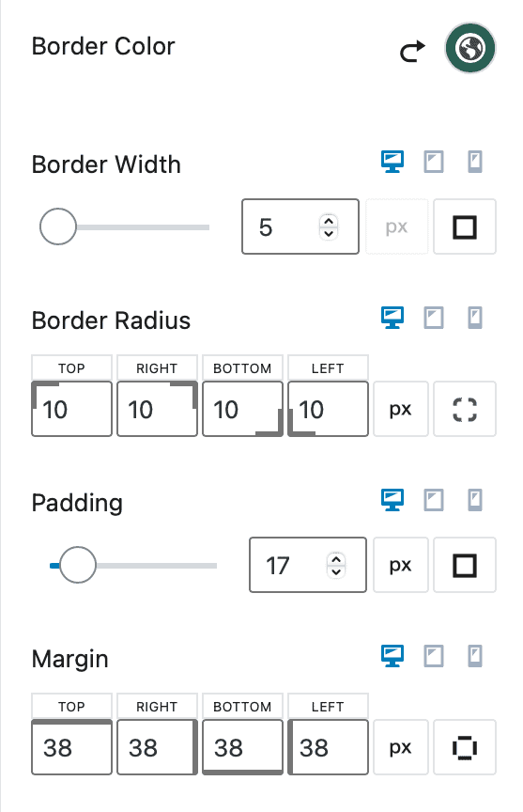Open the global Border Color swatch
This screenshot has height=812, width=523.
pyautogui.click(x=470, y=48)
